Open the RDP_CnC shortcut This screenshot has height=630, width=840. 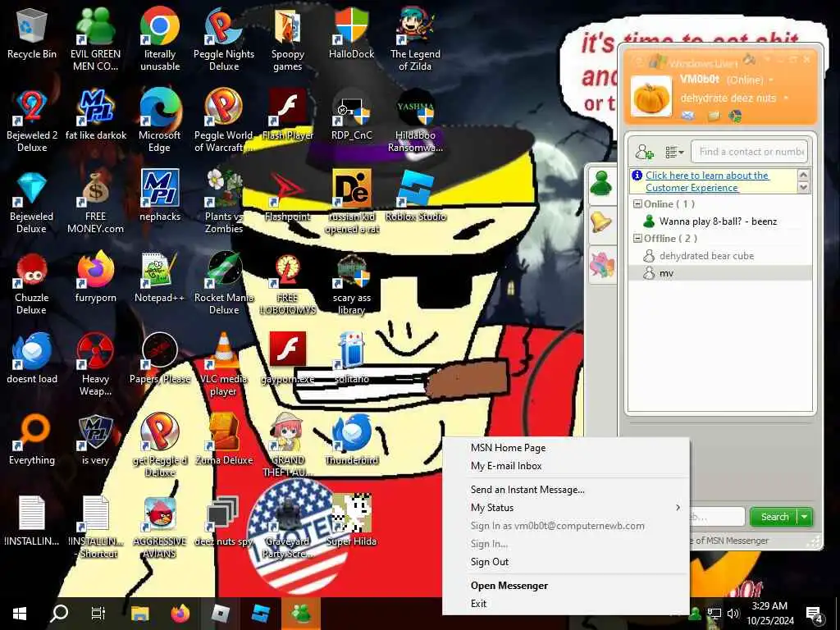(351, 115)
